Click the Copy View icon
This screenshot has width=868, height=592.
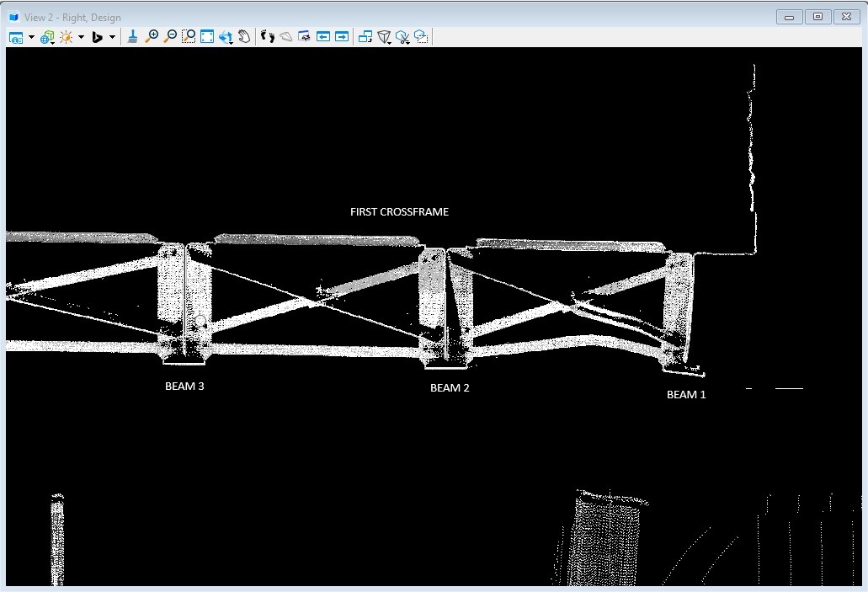pos(365,36)
